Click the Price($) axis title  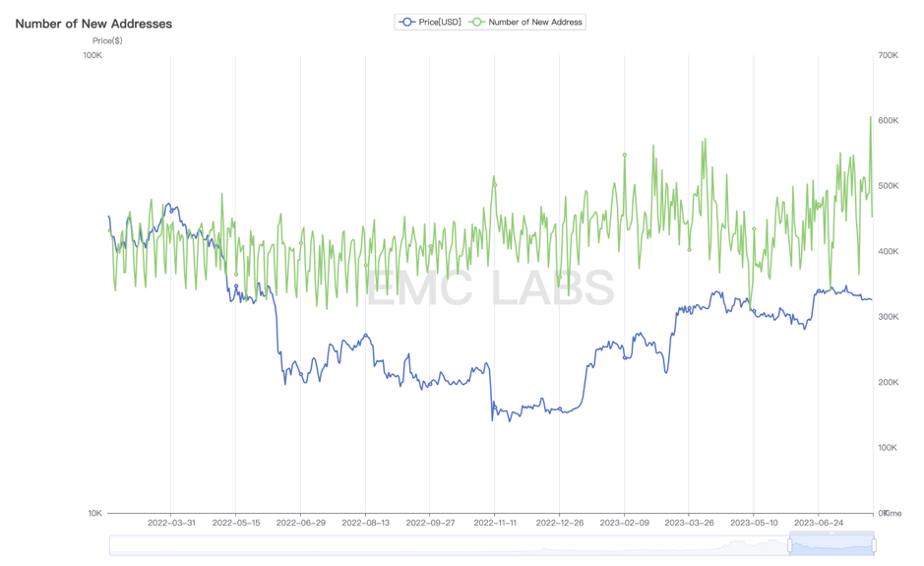107,40
